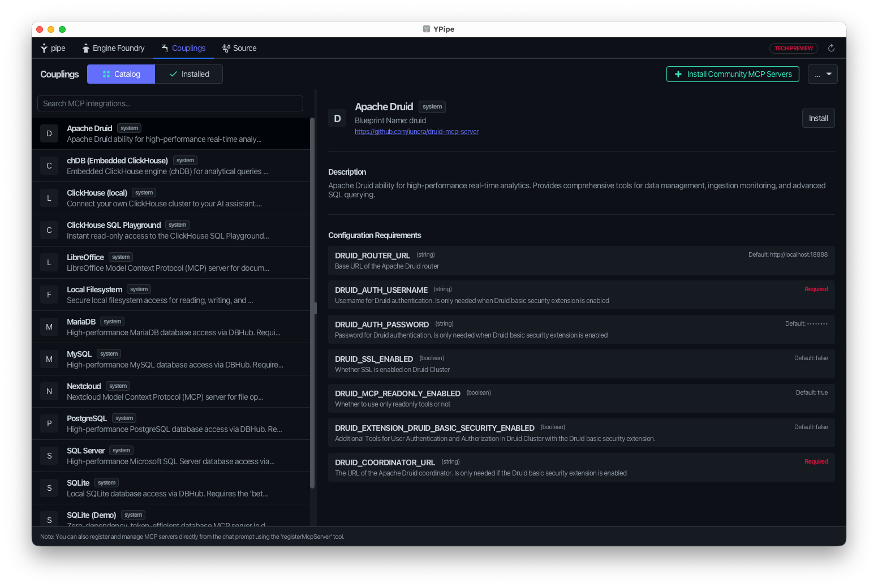
Task: Open the Nextcloud integration
Action: (x=171, y=391)
